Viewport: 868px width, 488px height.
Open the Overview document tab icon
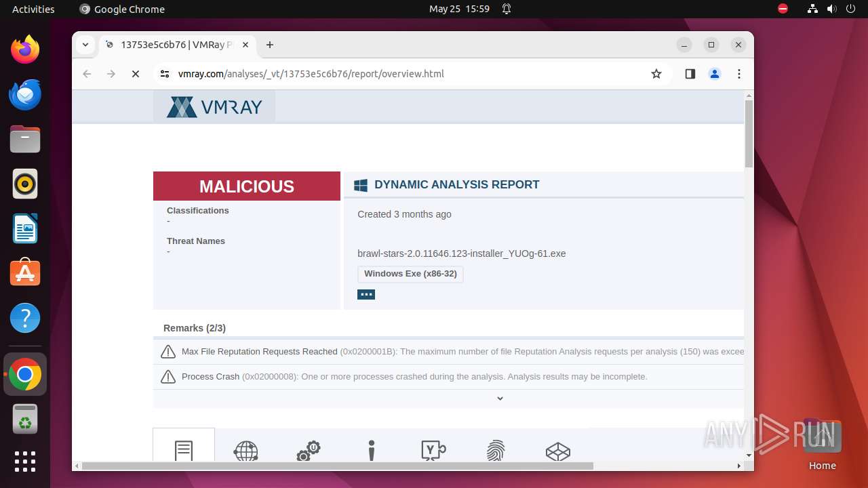tap(184, 451)
